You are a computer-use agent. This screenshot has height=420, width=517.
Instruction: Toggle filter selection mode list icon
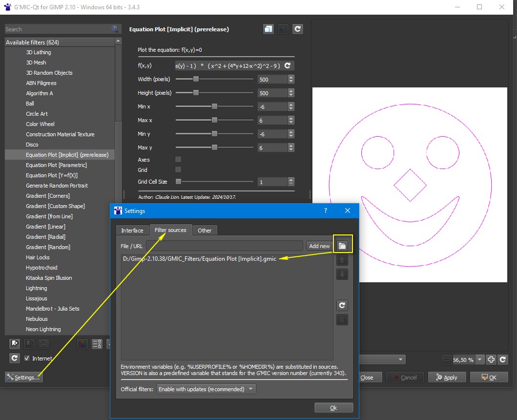pos(97,344)
